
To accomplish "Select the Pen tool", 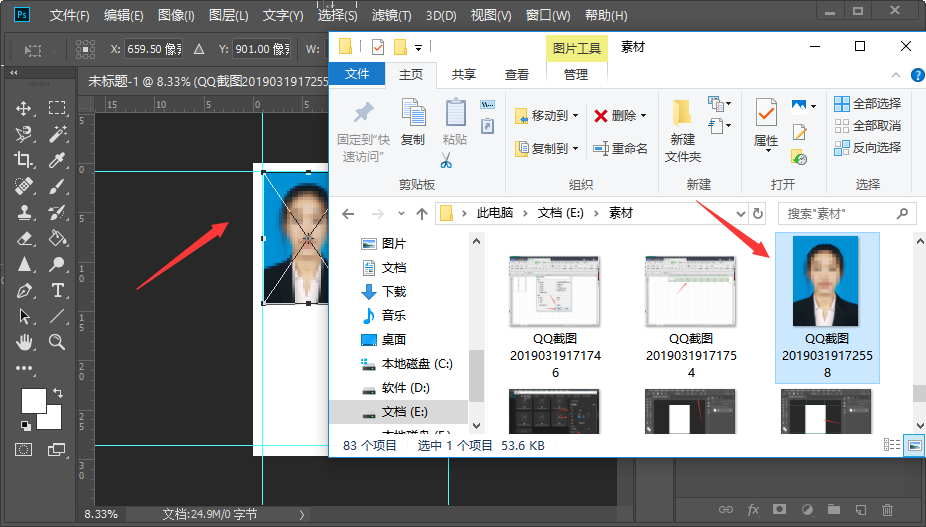I will coord(24,290).
